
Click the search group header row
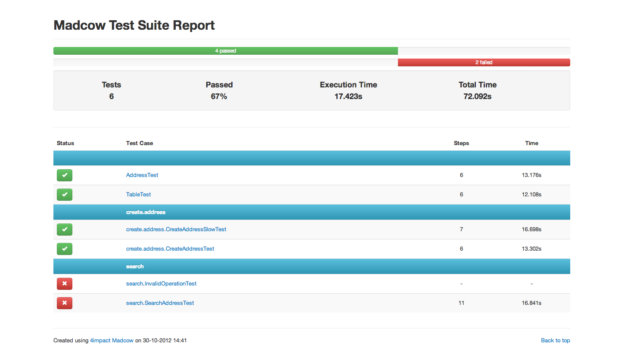pyautogui.click(x=312, y=267)
